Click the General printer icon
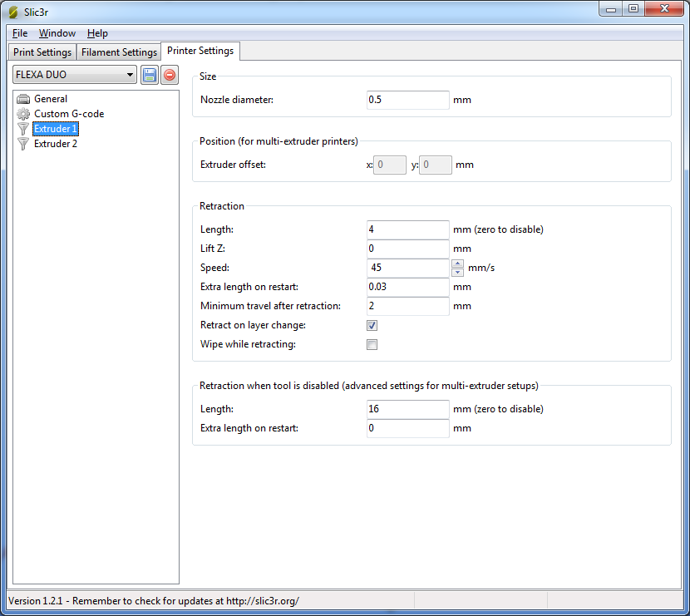The width and height of the screenshot is (690, 616). tap(23, 99)
